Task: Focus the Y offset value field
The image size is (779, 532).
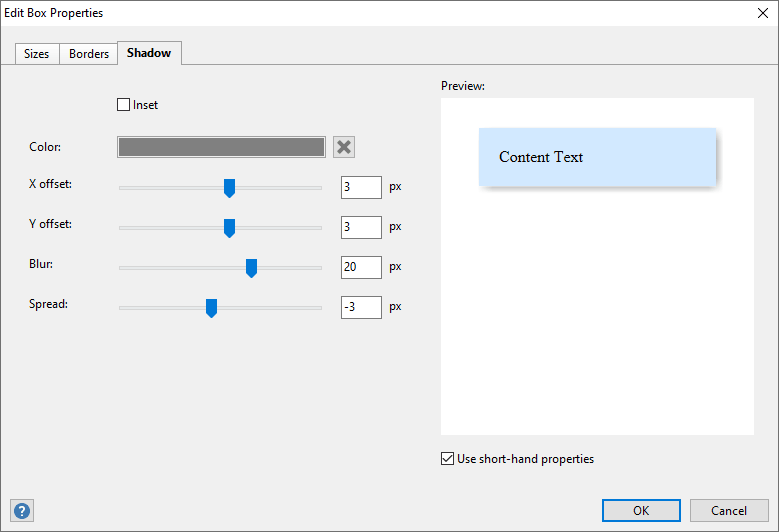Action: [361, 227]
